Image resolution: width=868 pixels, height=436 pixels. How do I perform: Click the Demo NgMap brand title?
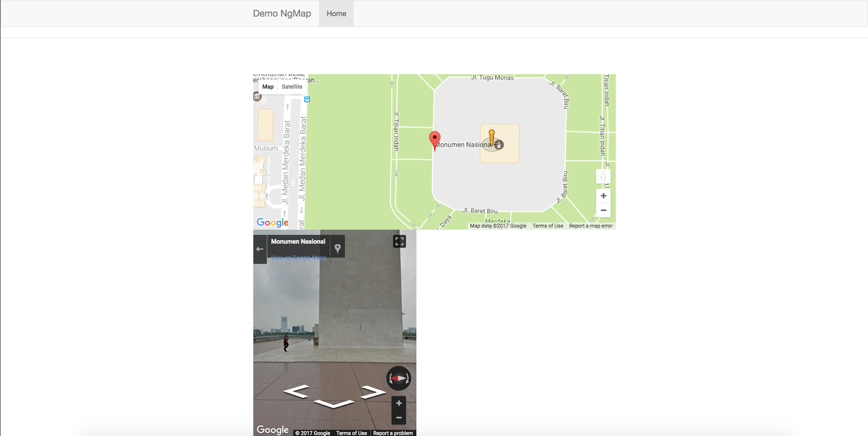[282, 14]
